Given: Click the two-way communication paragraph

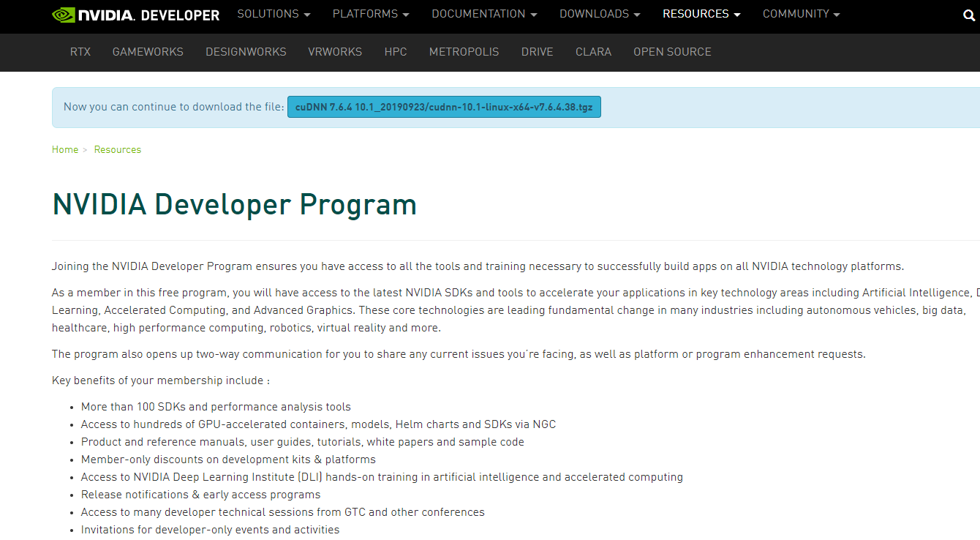Looking at the screenshot, I should [459, 354].
